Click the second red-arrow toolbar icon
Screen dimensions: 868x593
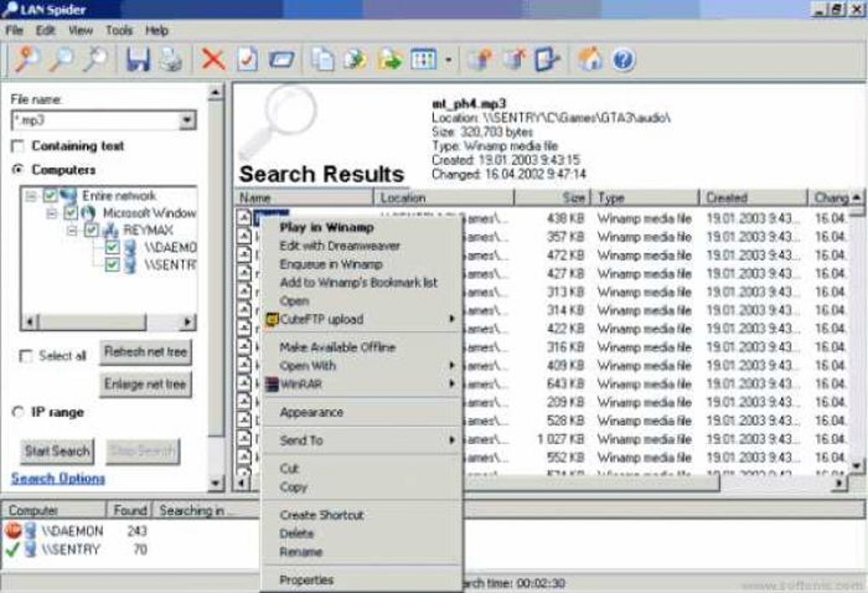pos(514,60)
